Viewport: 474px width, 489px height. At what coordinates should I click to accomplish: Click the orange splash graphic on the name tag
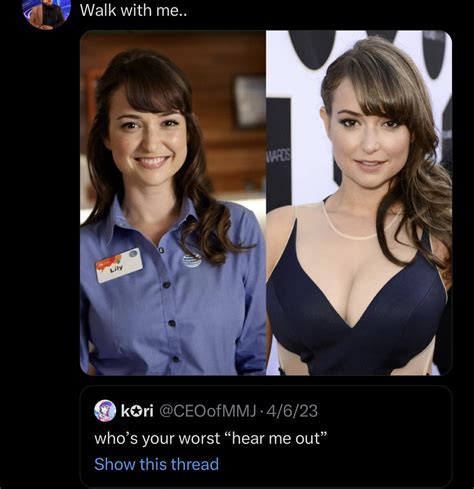[110, 261]
